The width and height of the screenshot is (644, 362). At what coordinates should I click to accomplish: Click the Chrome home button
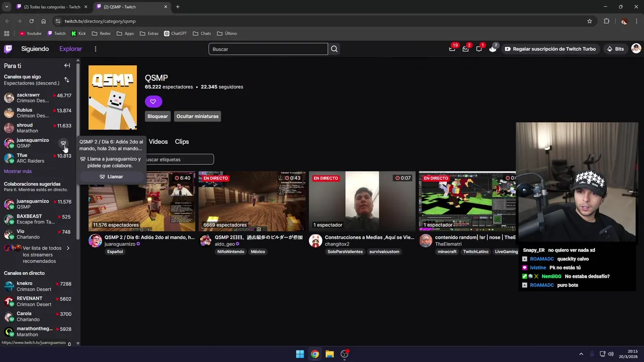(44, 21)
